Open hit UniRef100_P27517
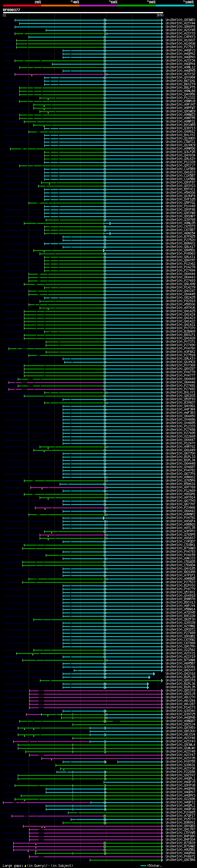Viewport: 197px width, 868px height. (x=180, y=47)
